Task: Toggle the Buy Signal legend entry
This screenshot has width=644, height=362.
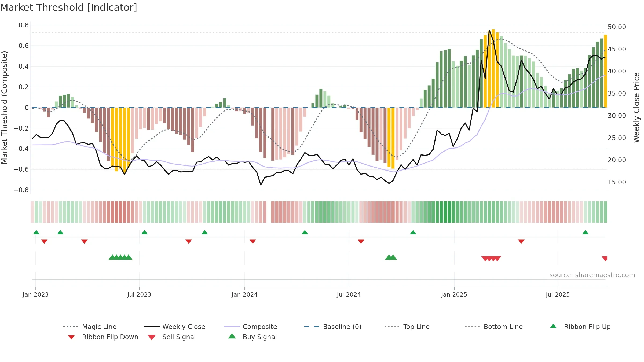Action: (x=252, y=337)
